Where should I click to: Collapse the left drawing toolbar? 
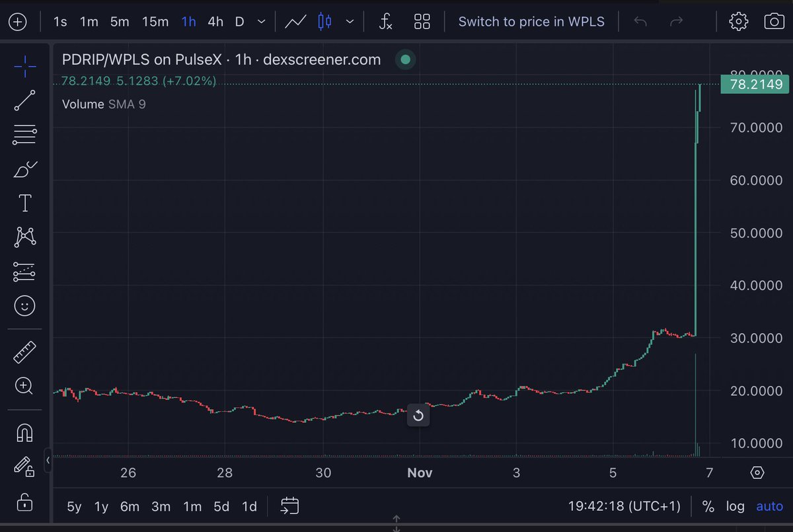(48, 461)
